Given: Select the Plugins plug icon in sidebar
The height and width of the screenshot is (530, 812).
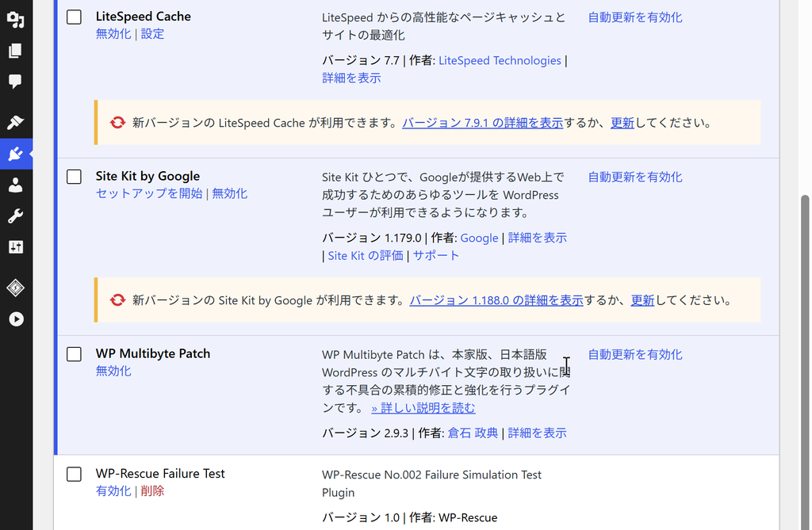Looking at the screenshot, I should [x=16, y=154].
